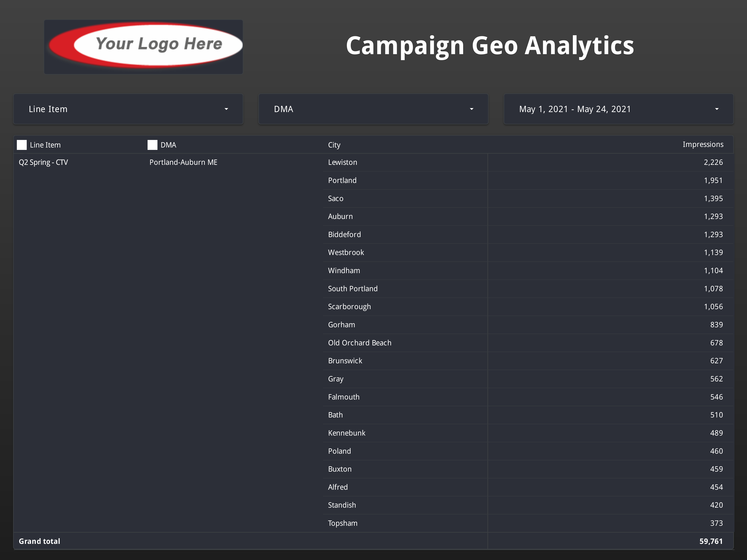Open the DMA filter dropdown
This screenshot has width=747, height=560.
point(373,109)
